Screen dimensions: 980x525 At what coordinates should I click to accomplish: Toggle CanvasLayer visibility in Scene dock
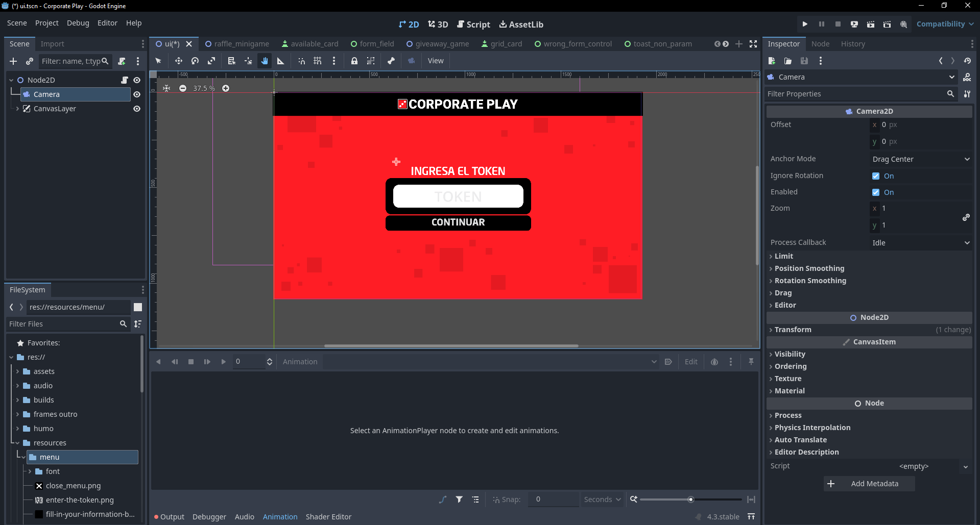coord(137,109)
